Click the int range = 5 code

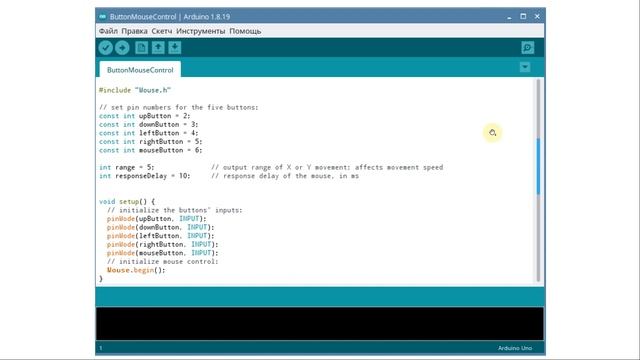click(127, 167)
